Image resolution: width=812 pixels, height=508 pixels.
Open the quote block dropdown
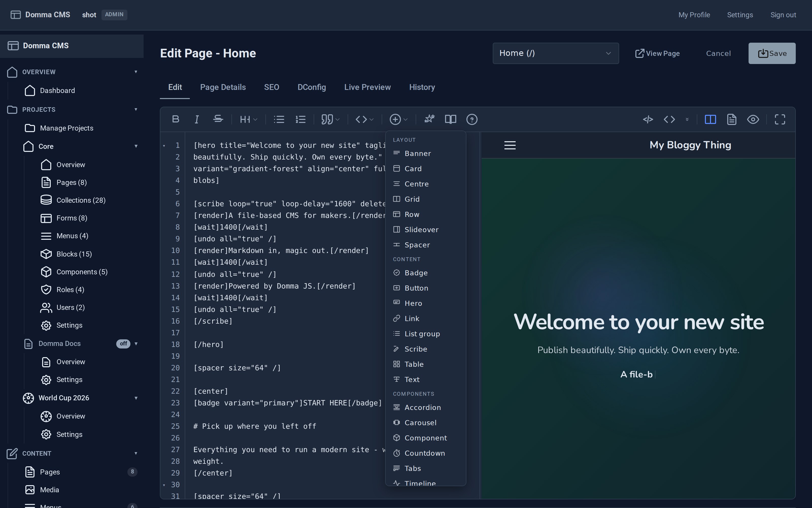click(330, 119)
